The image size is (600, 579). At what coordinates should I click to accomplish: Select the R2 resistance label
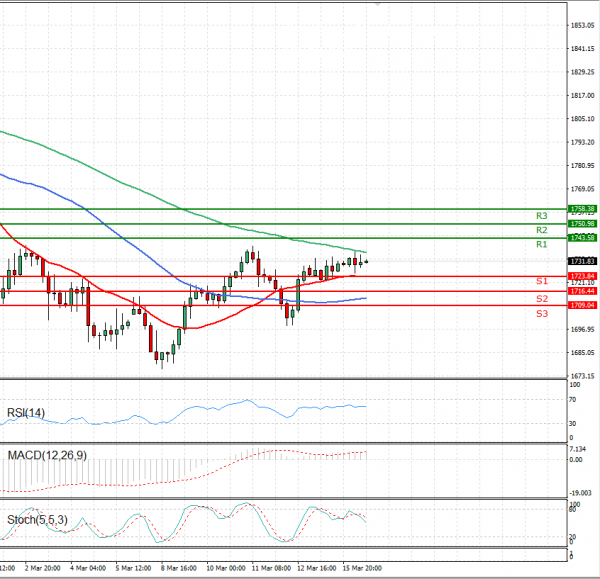[x=541, y=230]
